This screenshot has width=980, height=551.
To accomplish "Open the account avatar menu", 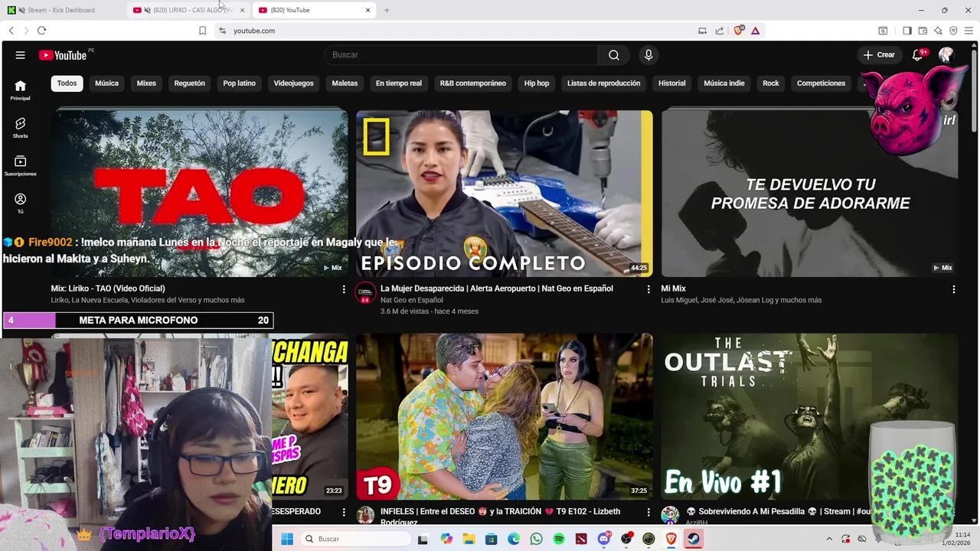I will point(946,55).
